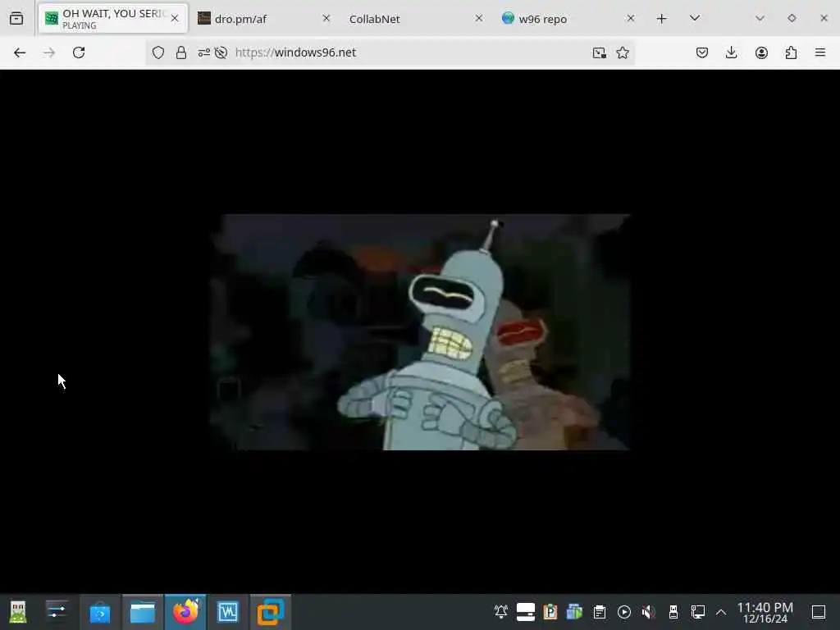Open picture-in-picture icon in address bar
840x630 pixels.
pyautogui.click(x=600, y=52)
